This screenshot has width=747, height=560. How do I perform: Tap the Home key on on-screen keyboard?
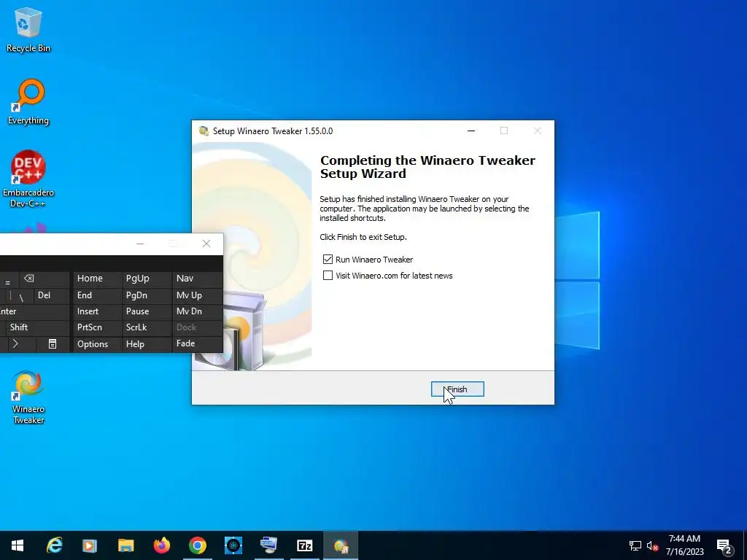[97, 279]
